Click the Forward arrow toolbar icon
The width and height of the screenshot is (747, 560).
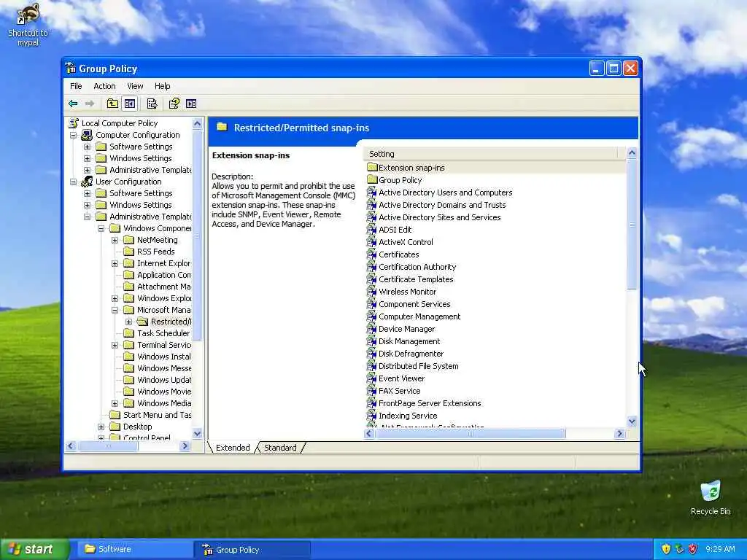coord(90,104)
